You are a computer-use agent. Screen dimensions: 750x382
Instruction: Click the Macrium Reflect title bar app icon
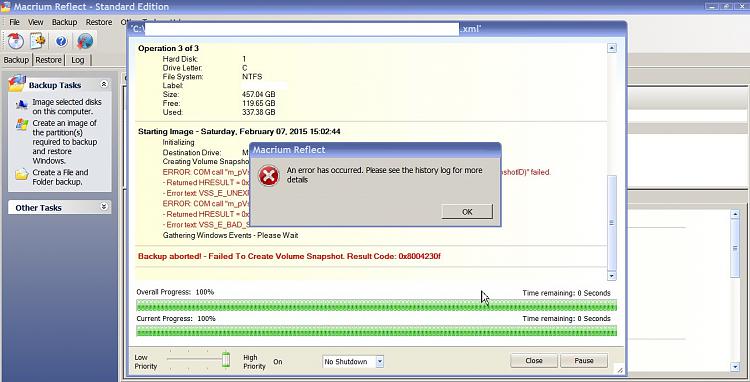tap(5, 6)
